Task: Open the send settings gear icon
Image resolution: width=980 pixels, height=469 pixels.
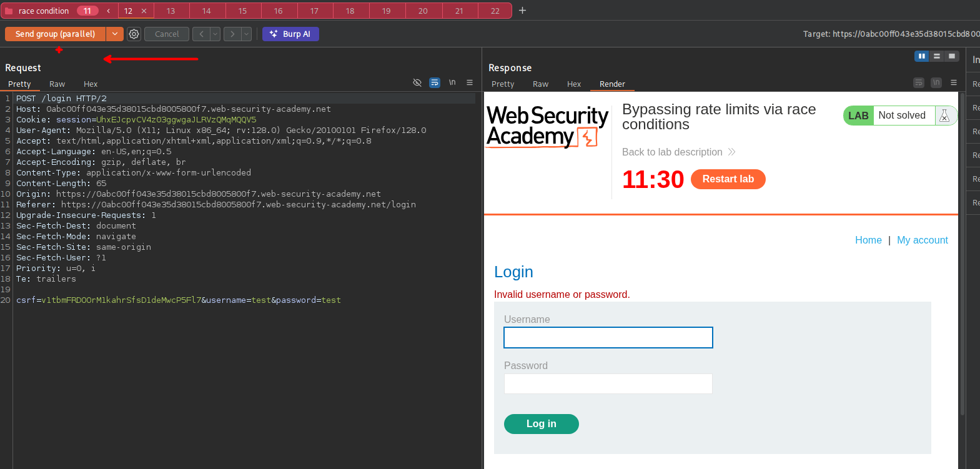Action: [x=134, y=34]
